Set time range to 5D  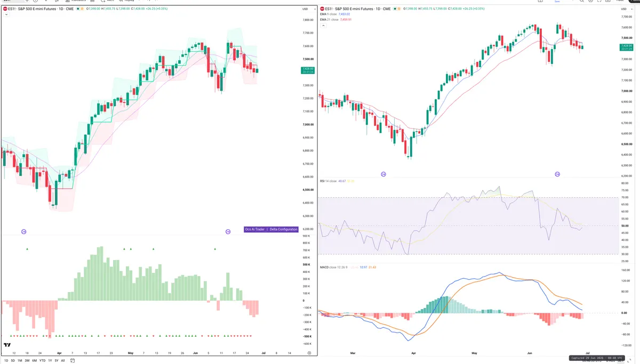click(13, 361)
